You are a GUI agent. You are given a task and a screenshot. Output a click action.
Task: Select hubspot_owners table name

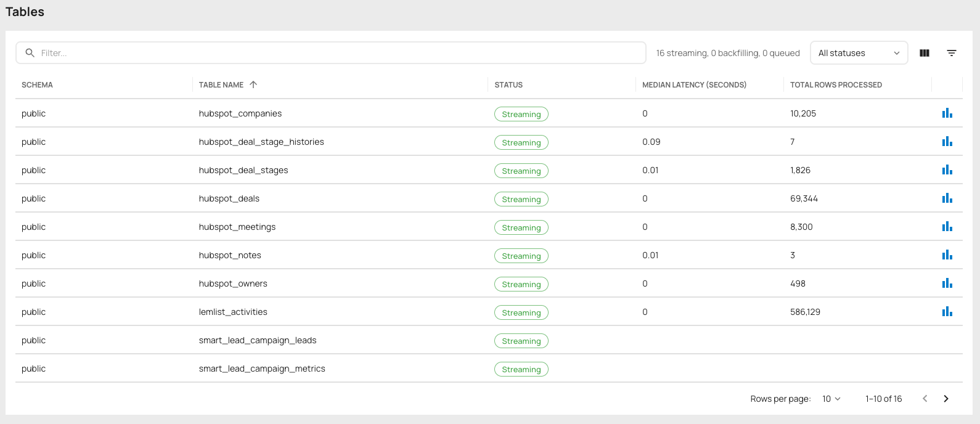pyautogui.click(x=233, y=283)
